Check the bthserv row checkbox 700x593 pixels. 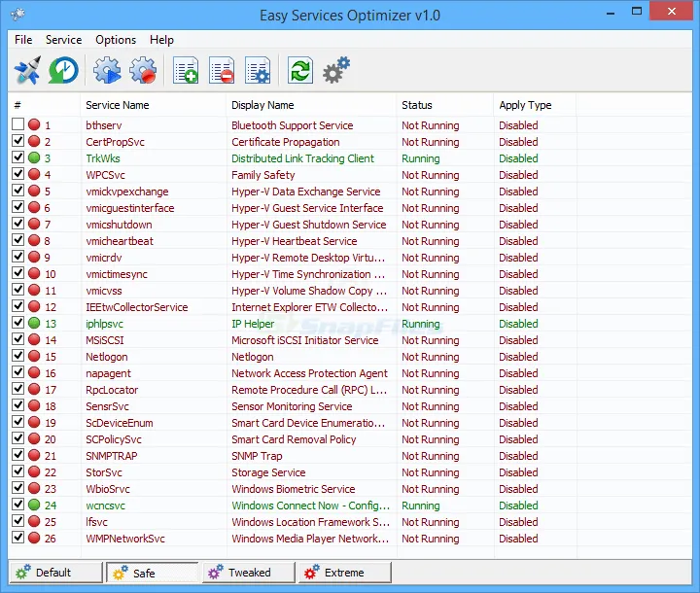pos(17,124)
